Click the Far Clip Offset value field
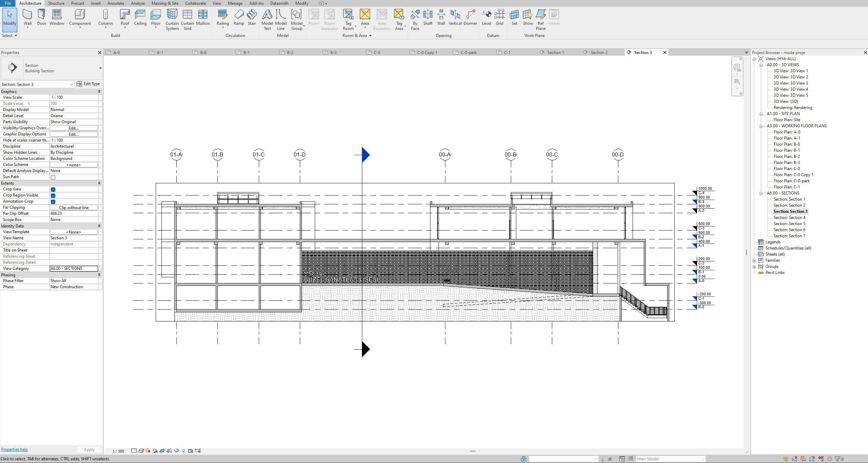868x463 pixels. [x=74, y=214]
